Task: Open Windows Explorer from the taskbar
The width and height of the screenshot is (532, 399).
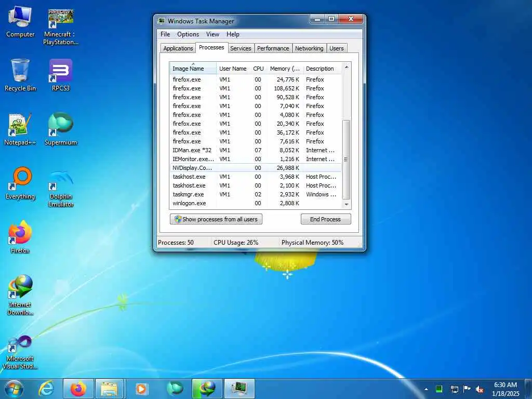Action: click(109, 389)
